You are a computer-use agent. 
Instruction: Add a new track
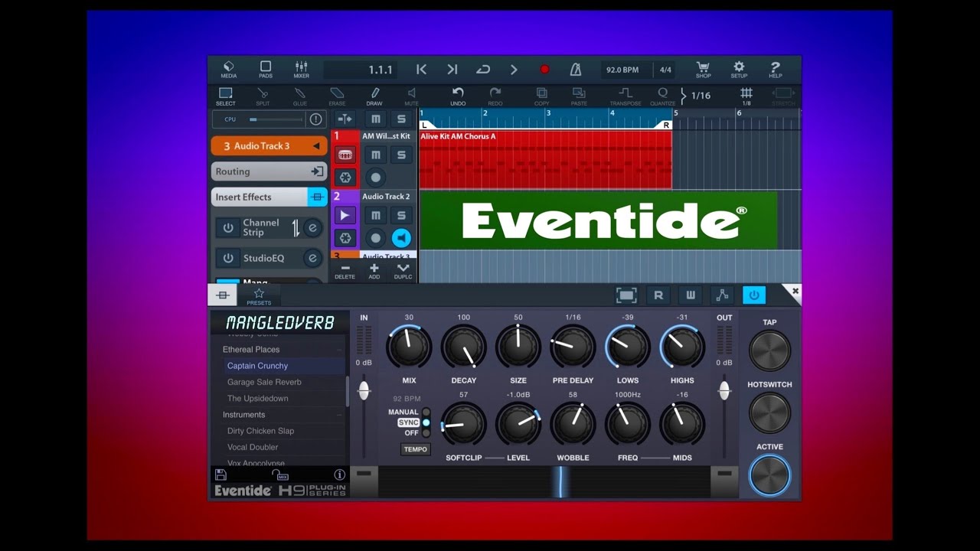374,271
